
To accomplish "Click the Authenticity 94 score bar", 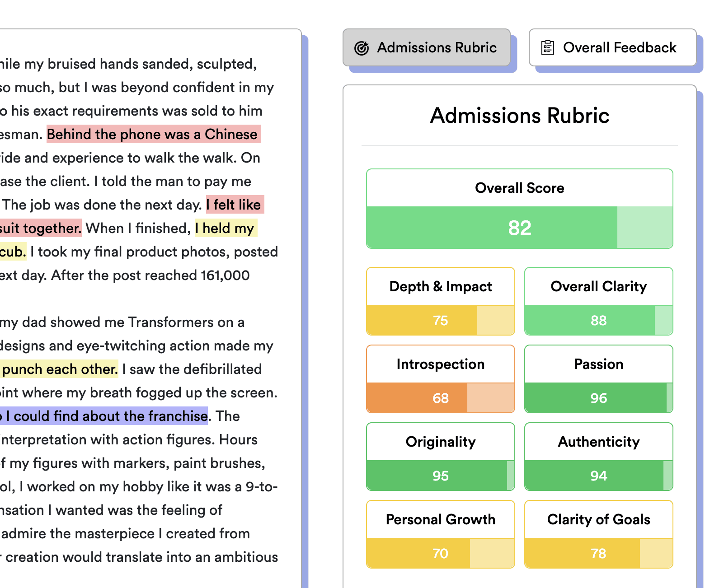I will (x=598, y=476).
